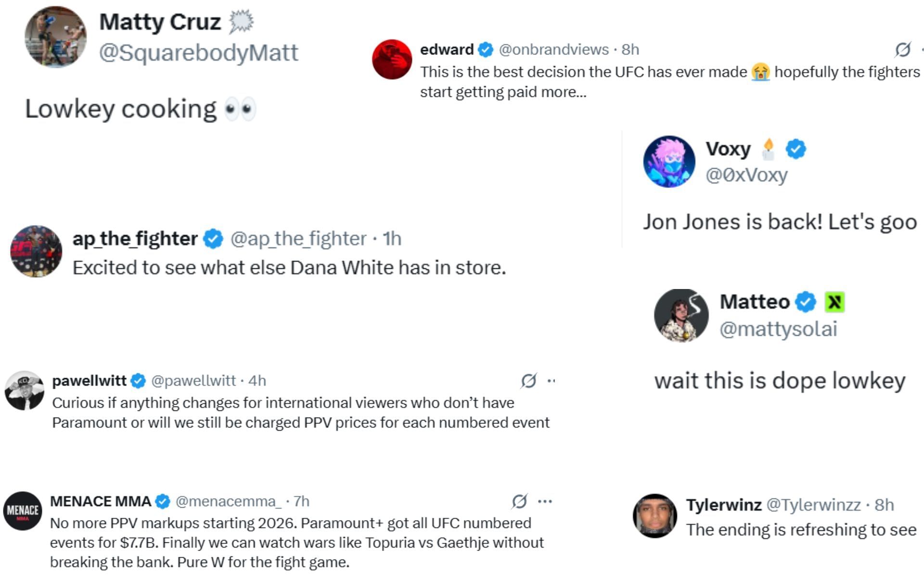Viewport: 924px width, 578px height.
Task: Click Matty Cruz's profile picture
Action: (58, 36)
